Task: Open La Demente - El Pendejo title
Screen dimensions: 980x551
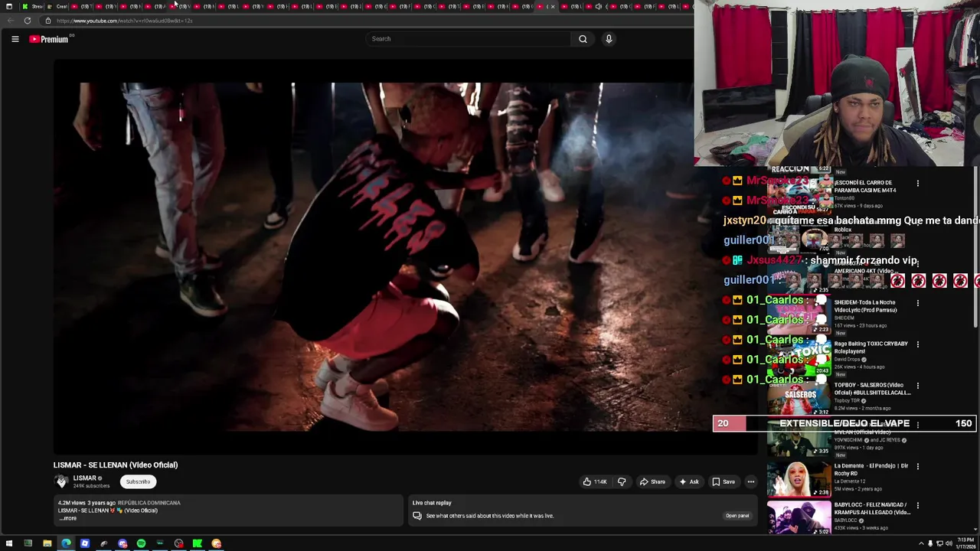Action: pyautogui.click(x=871, y=470)
